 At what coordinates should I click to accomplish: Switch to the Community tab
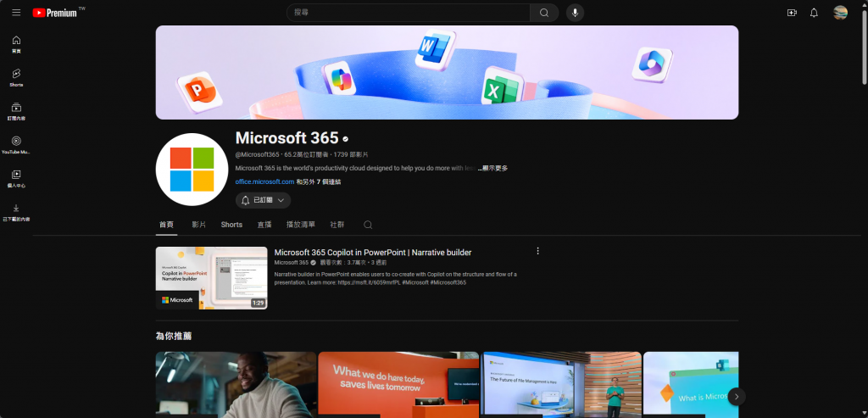point(337,225)
